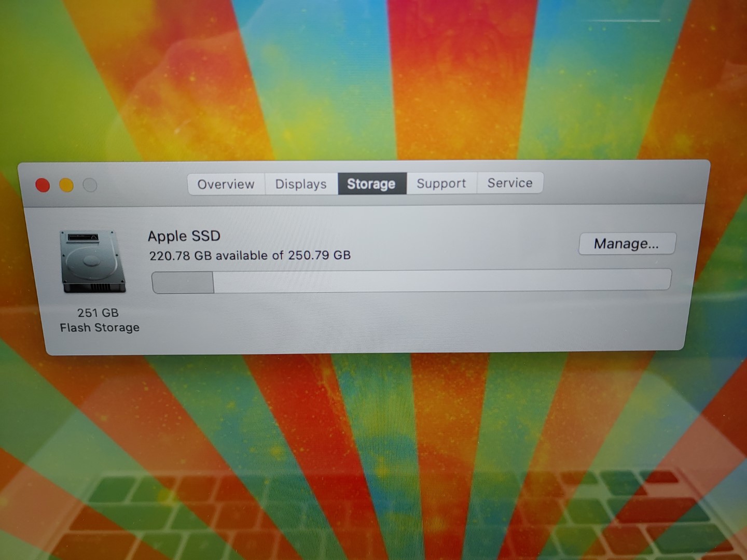Screen dimensions: 747x560
Task: Select the Storage tab
Action: click(x=372, y=184)
